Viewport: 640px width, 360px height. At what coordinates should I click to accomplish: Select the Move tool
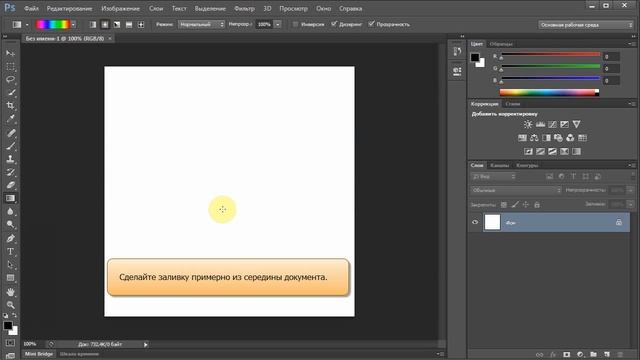[x=10, y=53]
